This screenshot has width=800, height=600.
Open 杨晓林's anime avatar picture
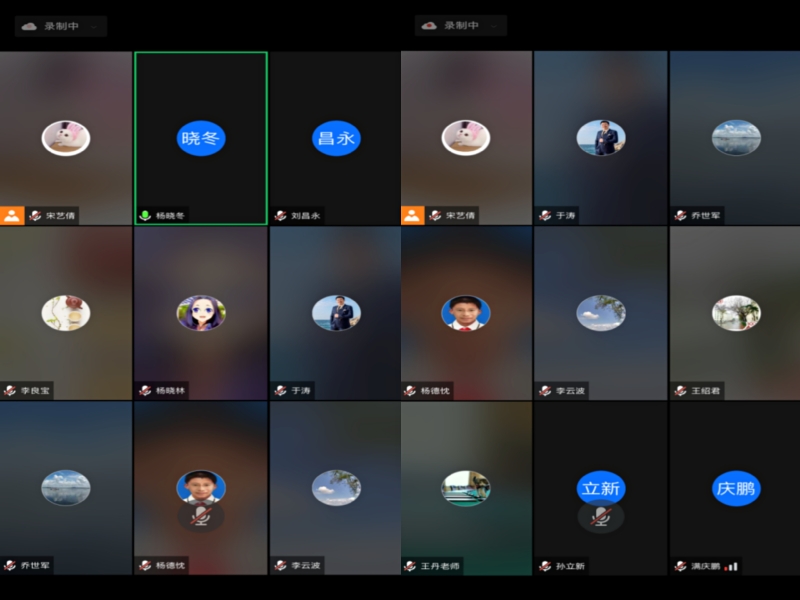[201, 313]
